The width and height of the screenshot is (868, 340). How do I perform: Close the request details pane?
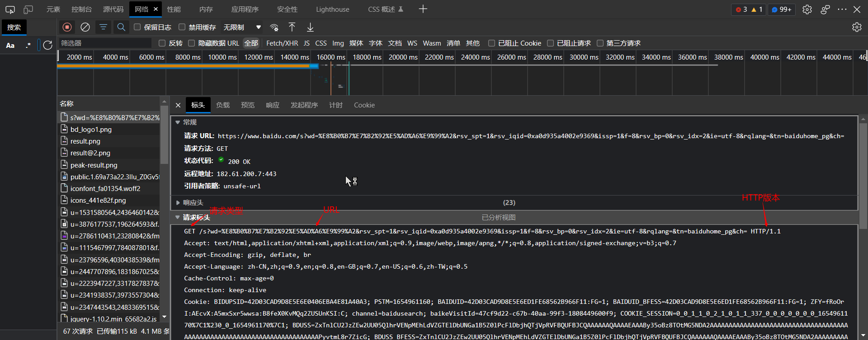[178, 105]
